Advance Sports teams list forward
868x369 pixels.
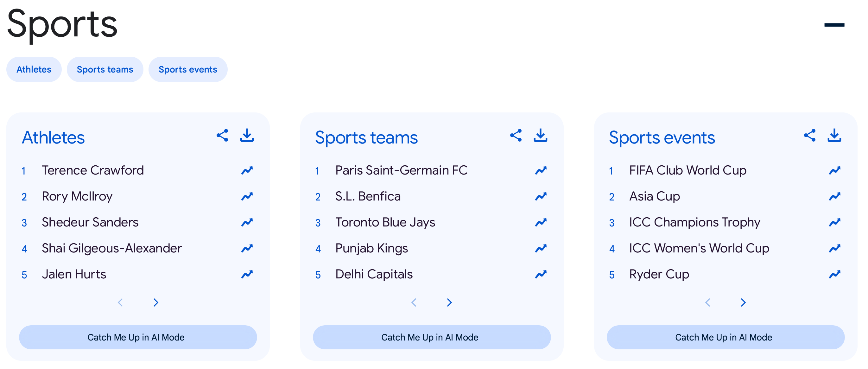point(449,302)
